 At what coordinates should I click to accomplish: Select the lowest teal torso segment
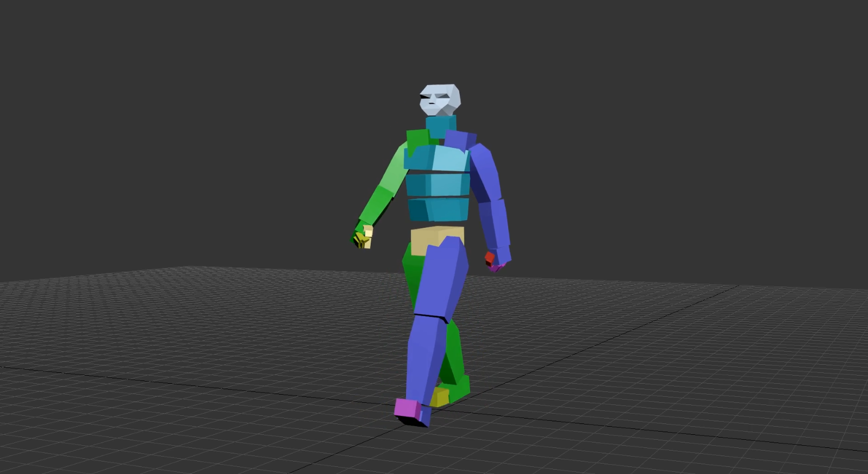[438, 209]
